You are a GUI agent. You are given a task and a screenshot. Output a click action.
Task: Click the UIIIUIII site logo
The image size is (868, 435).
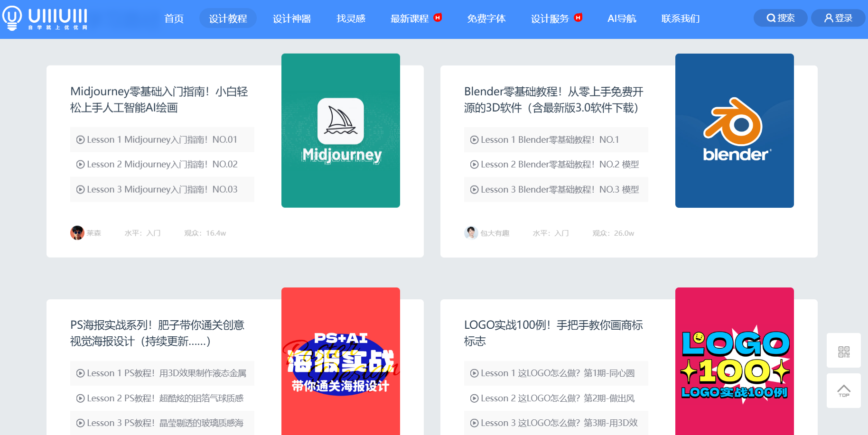[x=45, y=18]
